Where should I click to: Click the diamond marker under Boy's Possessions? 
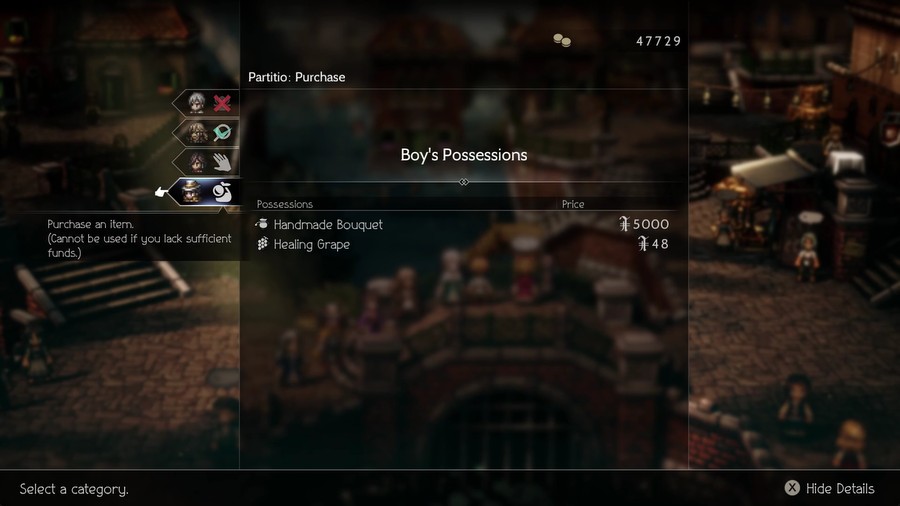[464, 182]
